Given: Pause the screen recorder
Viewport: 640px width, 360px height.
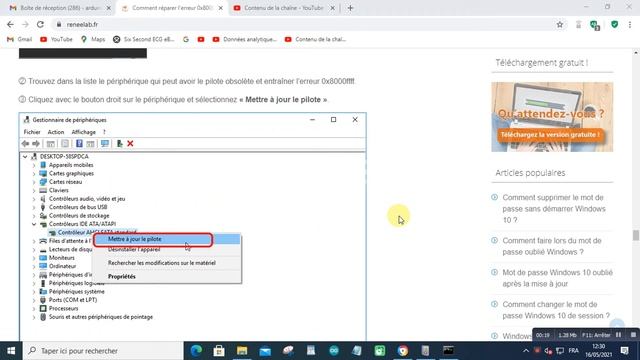Looking at the screenshot, I should pos(618,335).
